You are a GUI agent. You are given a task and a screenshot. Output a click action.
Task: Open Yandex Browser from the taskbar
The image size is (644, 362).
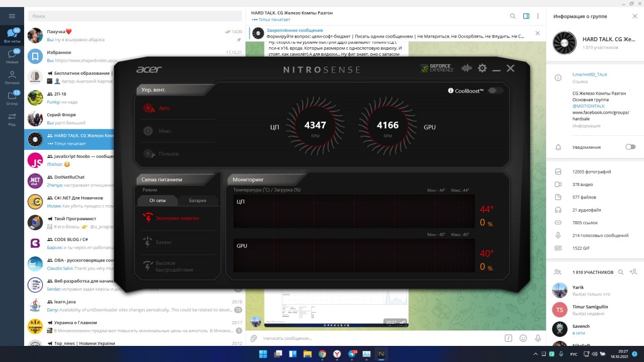click(337, 354)
